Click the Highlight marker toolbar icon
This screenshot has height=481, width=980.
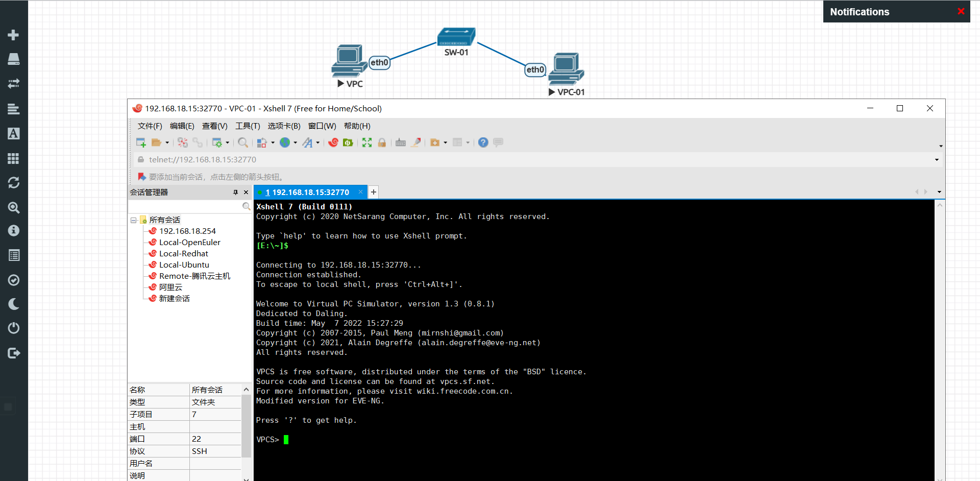point(416,142)
